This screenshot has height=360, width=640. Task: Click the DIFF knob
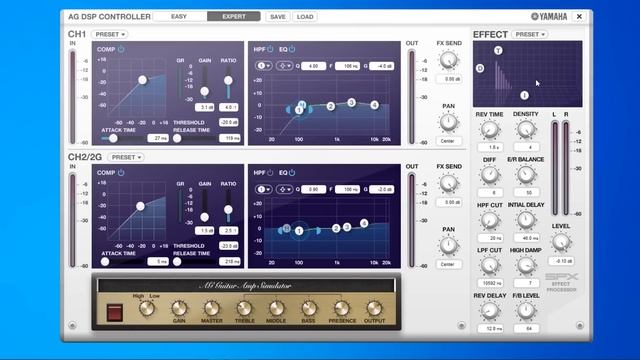pos(489,175)
